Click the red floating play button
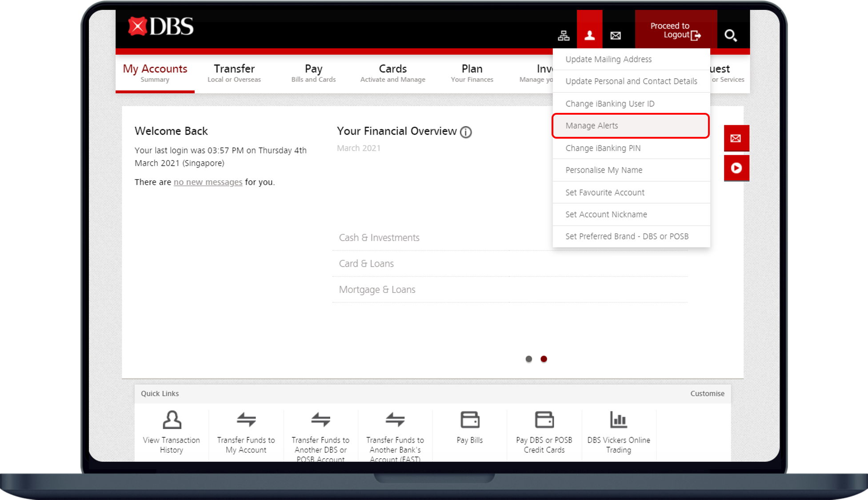868x500 pixels. [736, 168]
